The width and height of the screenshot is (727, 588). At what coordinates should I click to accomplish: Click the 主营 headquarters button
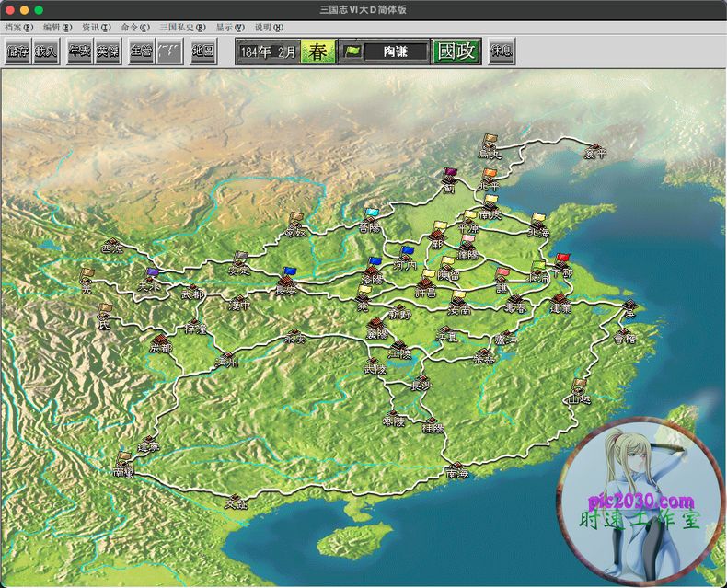[x=141, y=51]
